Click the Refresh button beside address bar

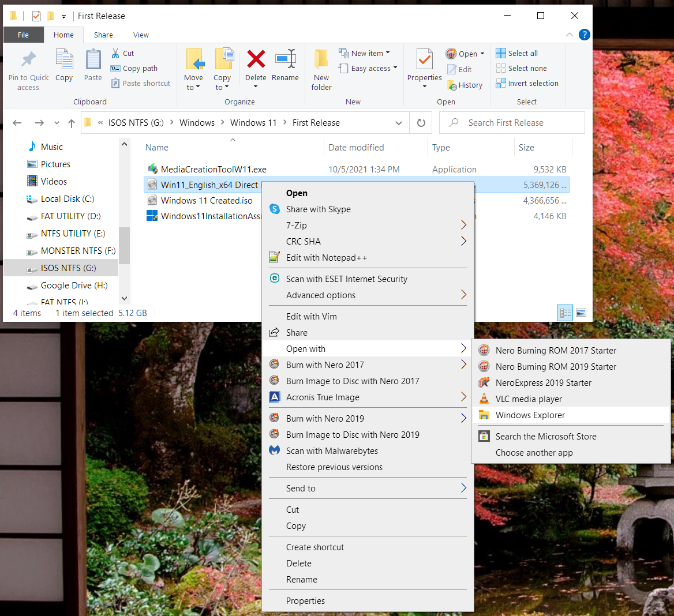tap(421, 123)
